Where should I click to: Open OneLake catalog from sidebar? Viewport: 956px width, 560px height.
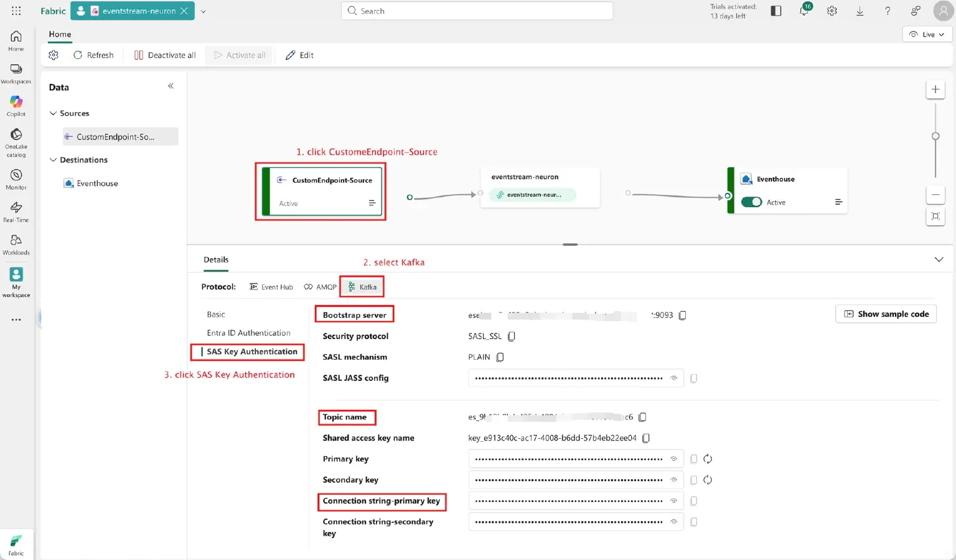click(16, 142)
